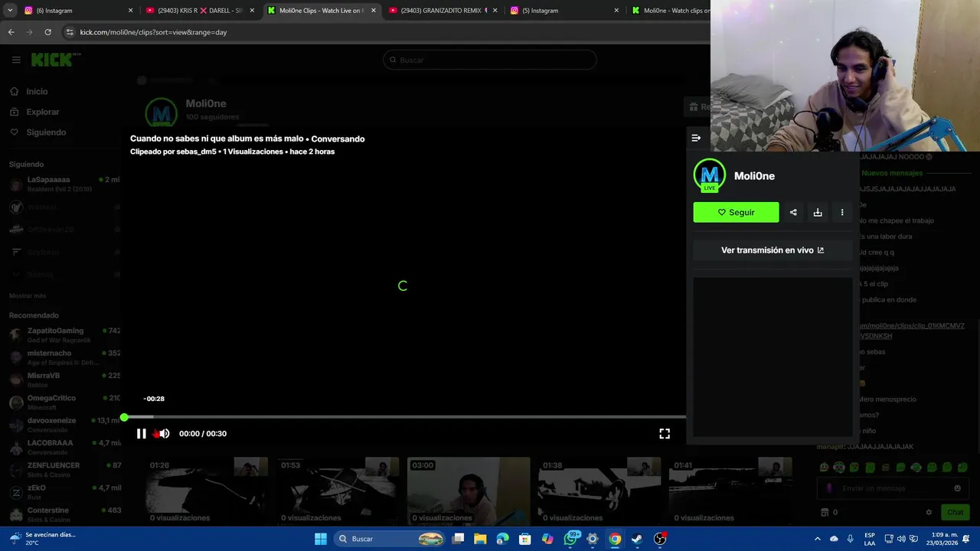Open the 03:00 clip thumbnail
The height and width of the screenshot is (551, 980).
469,491
